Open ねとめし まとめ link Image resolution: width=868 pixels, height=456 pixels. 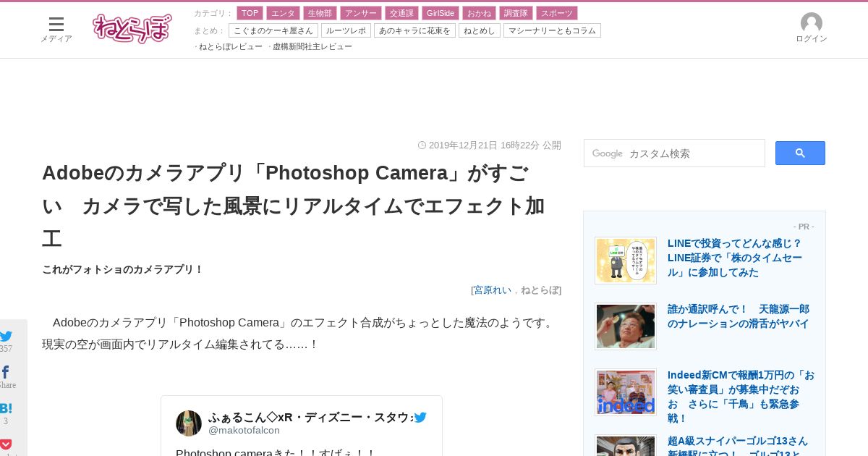[x=479, y=30]
